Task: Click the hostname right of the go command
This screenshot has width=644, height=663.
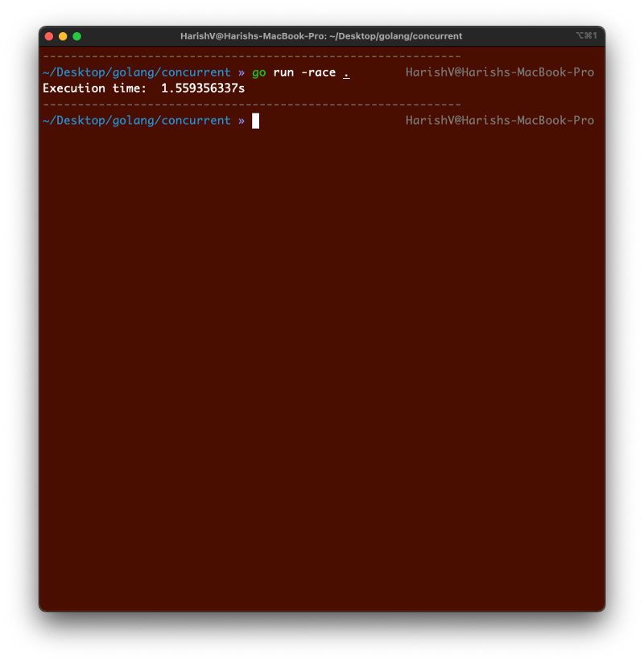Action: coord(500,72)
